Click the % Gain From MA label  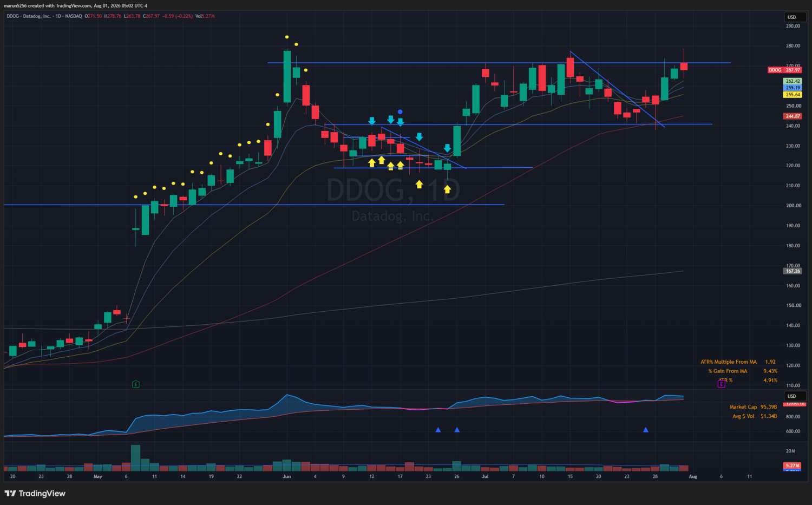coord(728,371)
